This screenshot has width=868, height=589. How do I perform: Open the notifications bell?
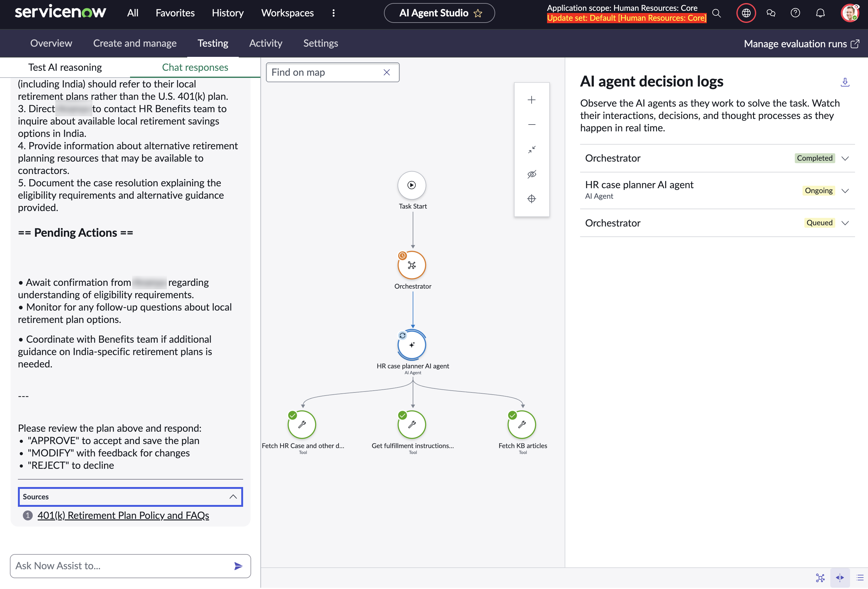(820, 13)
